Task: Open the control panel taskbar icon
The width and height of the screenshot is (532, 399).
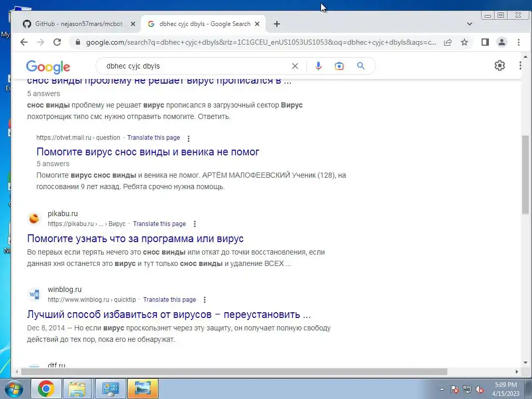Action: point(110,389)
